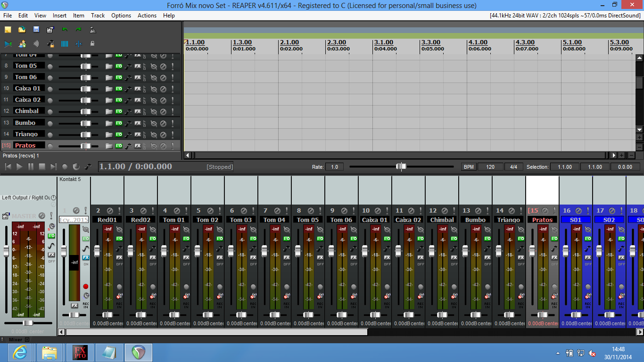Screen dimensions: 644x362
Task: Toggle the transport Repeat loop button
Action: [76, 166]
